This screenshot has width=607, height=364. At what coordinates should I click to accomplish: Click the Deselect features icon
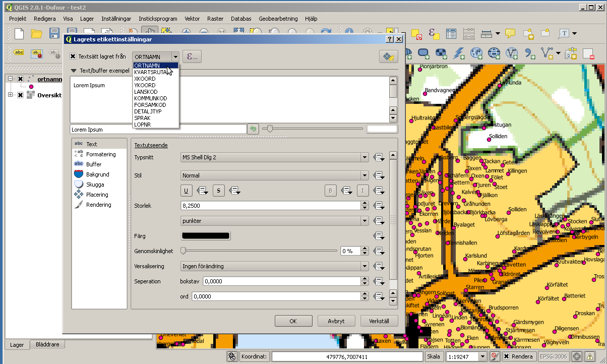click(416, 34)
